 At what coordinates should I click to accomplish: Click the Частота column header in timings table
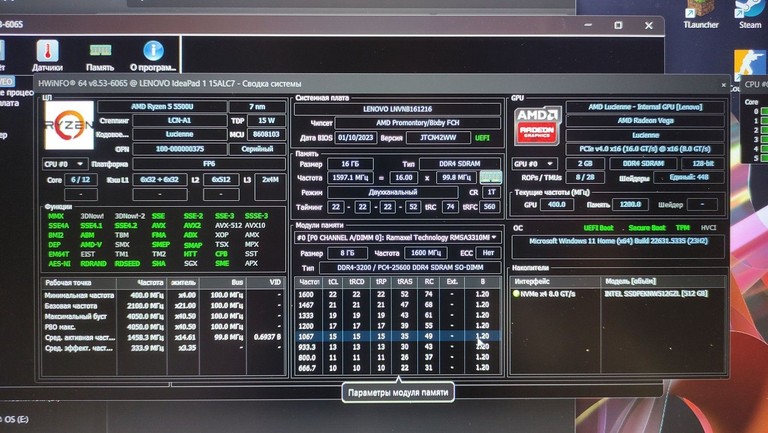click(x=309, y=282)
